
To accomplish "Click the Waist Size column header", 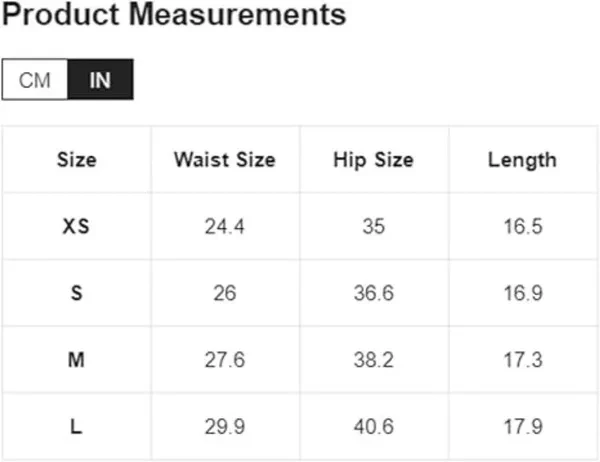I will click(224, 160).
